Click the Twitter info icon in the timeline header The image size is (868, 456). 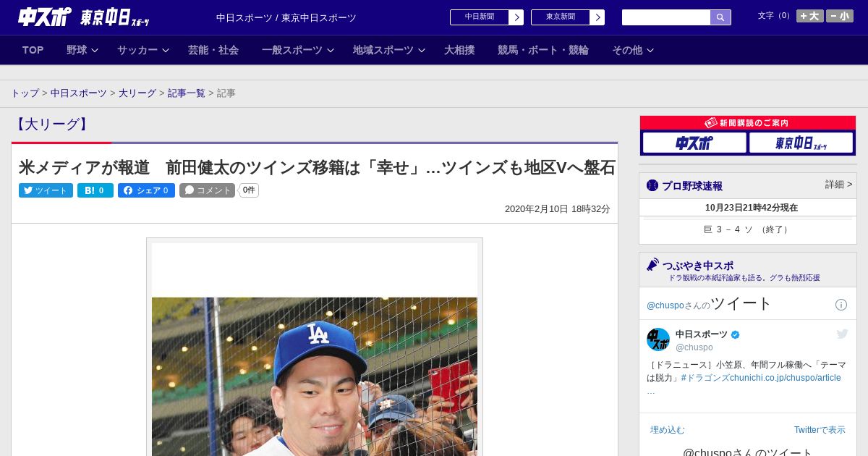tap(841, 305)
